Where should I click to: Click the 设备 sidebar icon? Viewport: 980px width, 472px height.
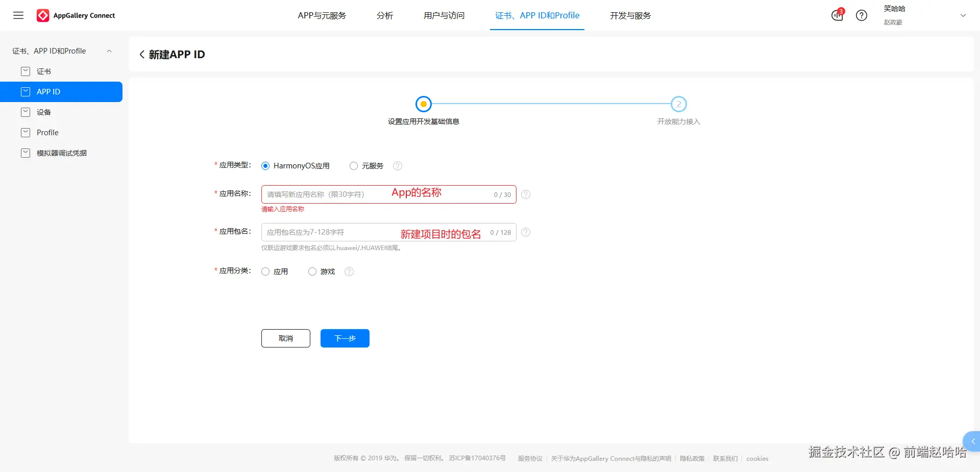26,112
